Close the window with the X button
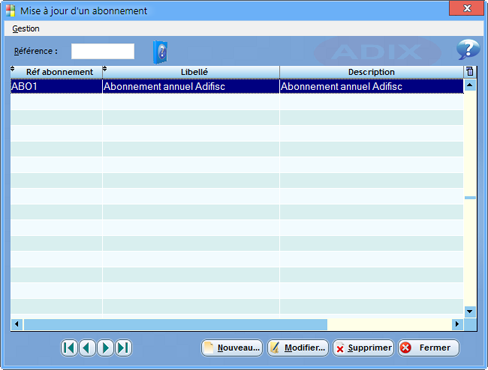The image size is (488, 370). (x=467, y=8)
